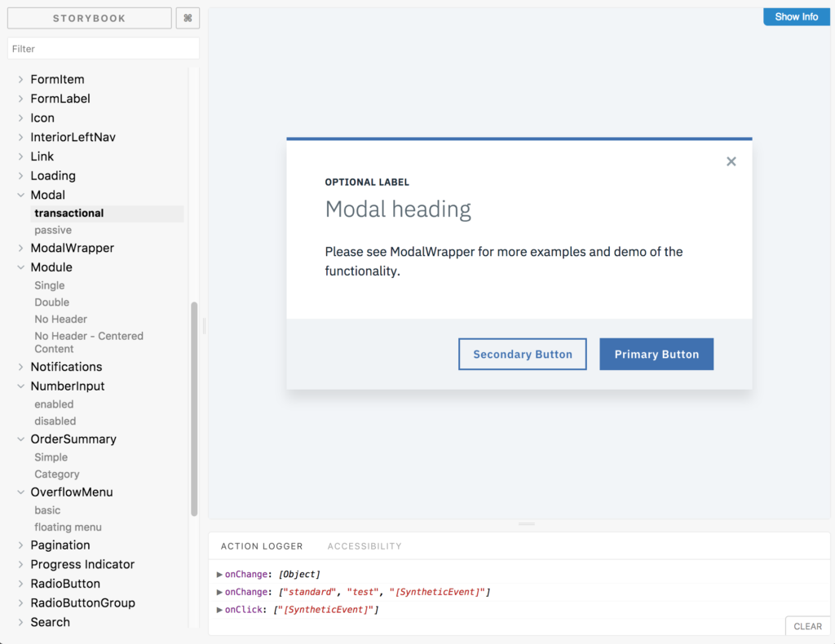Open the passive Modal story
835x644 pixels.
point(53,230)
